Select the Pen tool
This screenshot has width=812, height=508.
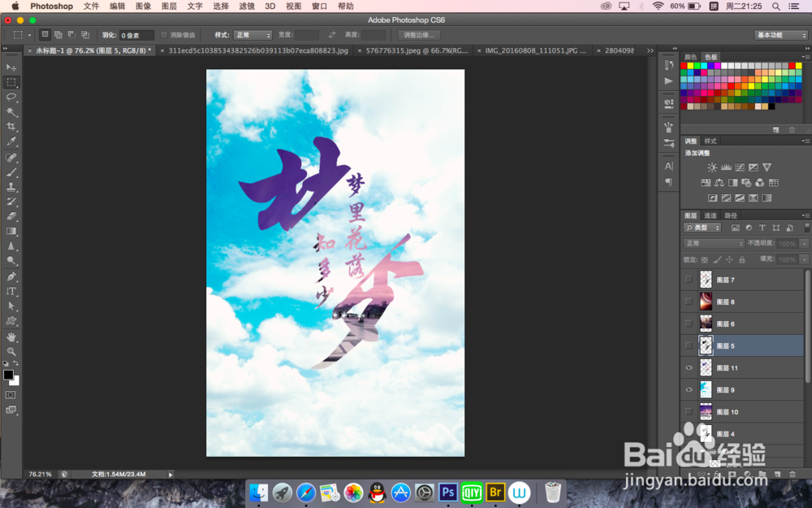click(11, 276)
